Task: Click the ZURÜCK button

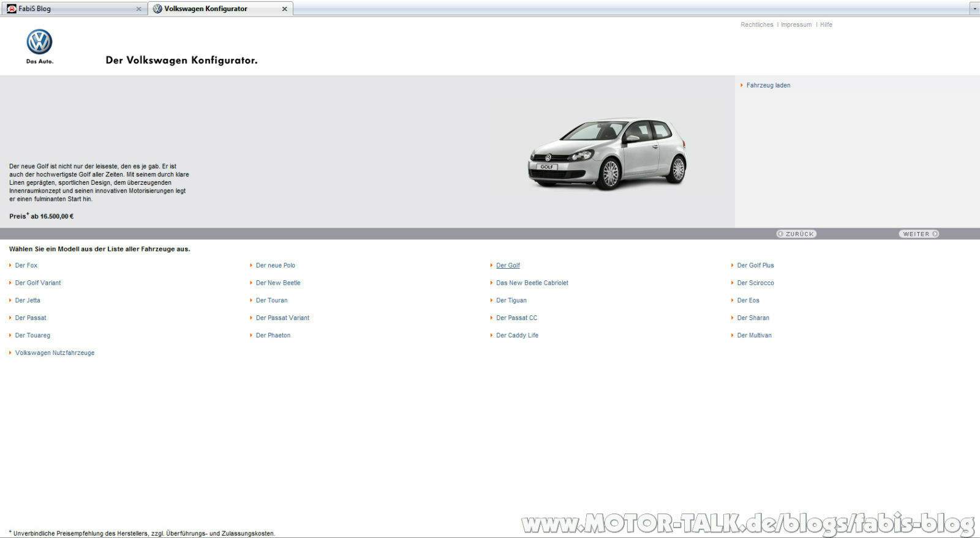Action: click(x=796, y=234)
